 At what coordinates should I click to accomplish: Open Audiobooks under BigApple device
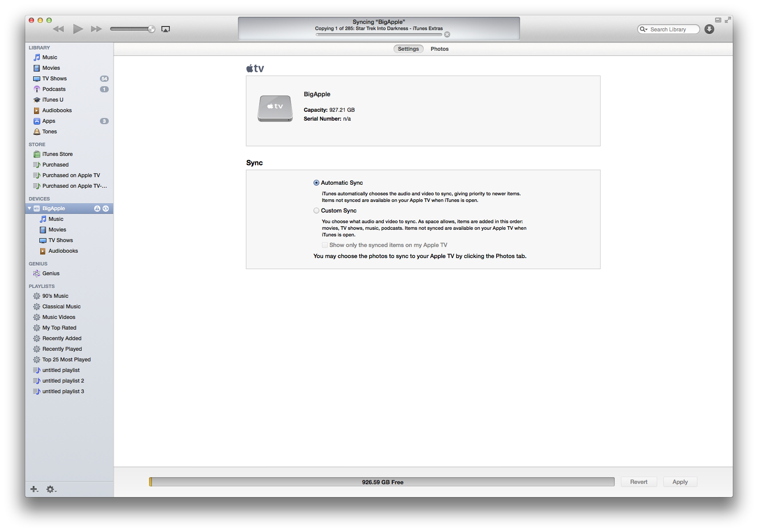pos(69,251)
